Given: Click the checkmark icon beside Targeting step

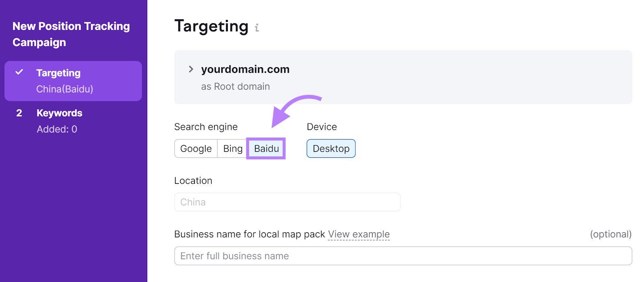Looking at the screenshot, I should coord(19,72).
